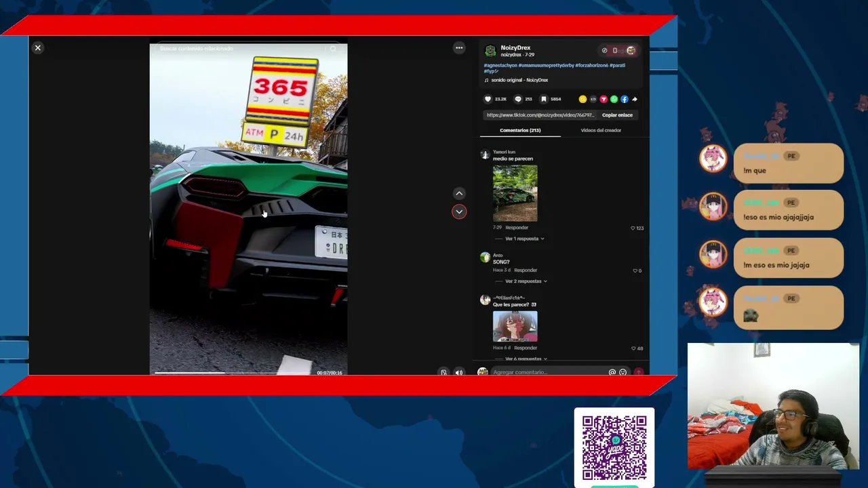This screenshot has height=488, width=868.
Task: Click the Copiar enlace button
Action: [617, 115]
